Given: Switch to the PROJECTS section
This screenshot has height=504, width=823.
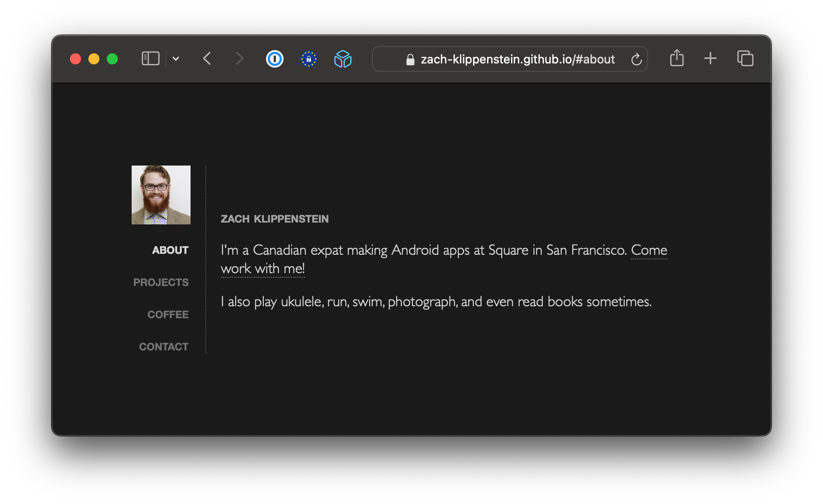Looking at the screenshot, I should (161, 282).
